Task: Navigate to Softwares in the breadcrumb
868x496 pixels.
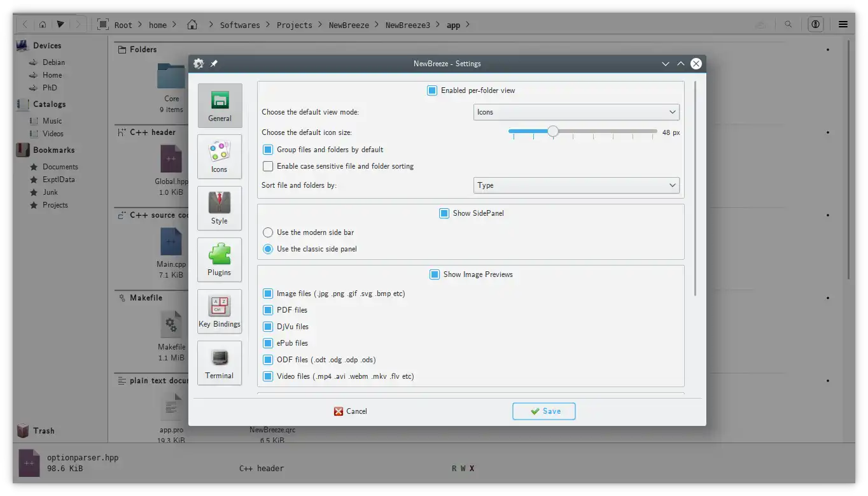Action: [x=240, y=25]
